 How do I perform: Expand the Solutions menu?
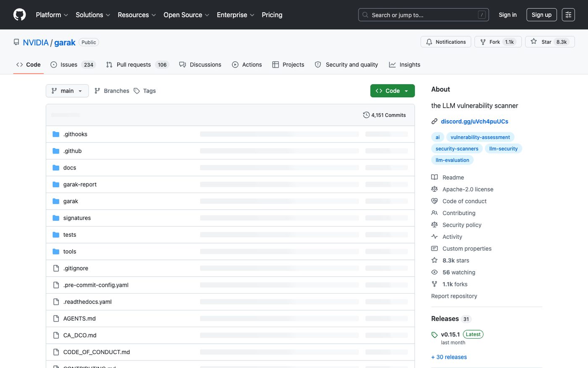coord(93,15)
